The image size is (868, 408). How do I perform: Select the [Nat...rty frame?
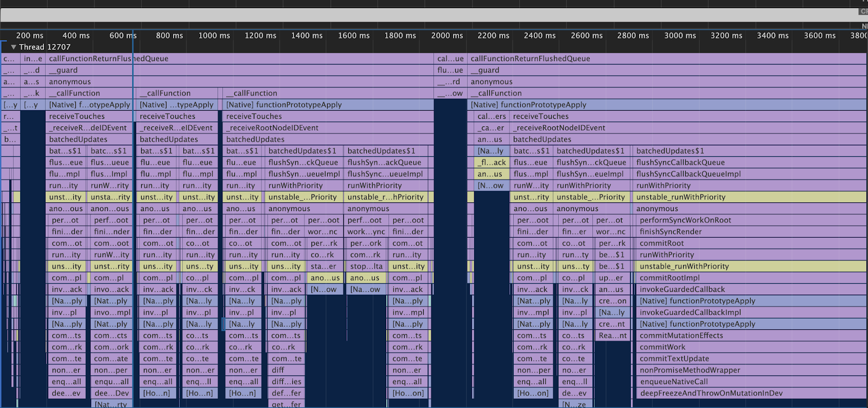[x=111, y=404]
